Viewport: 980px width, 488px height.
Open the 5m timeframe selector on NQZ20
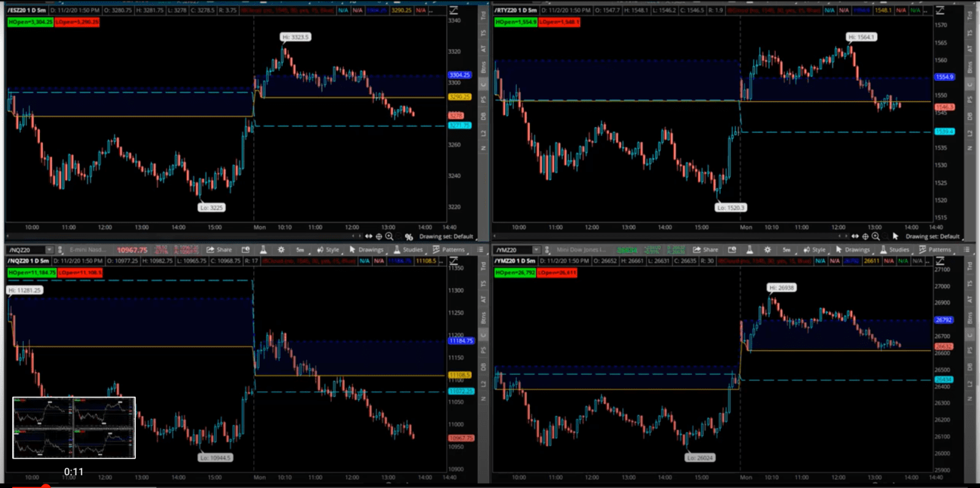click(x=300, y=250)
